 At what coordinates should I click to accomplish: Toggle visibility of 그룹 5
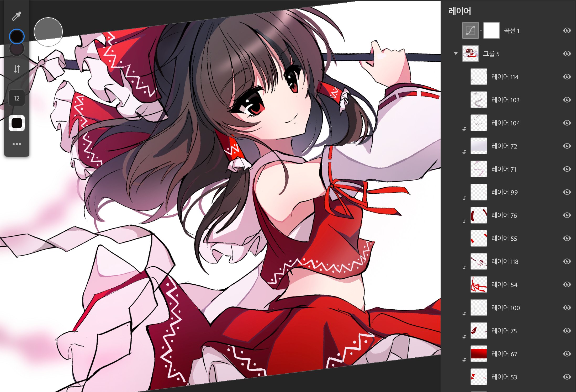click(x=567, y=54)
